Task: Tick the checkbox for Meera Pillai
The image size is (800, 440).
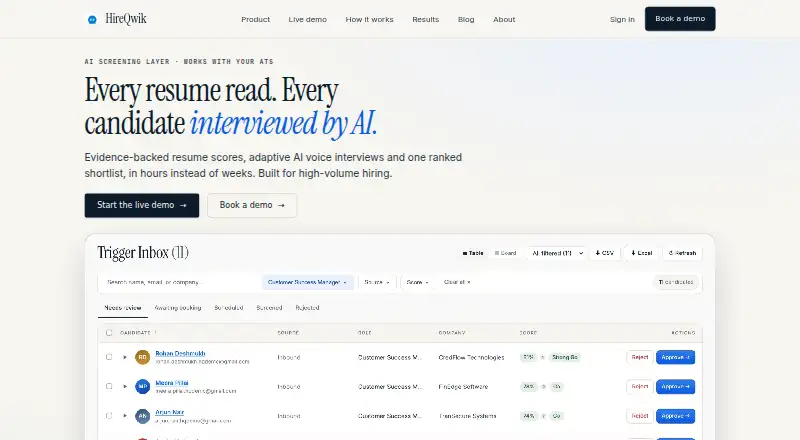Action: (109, 386)
